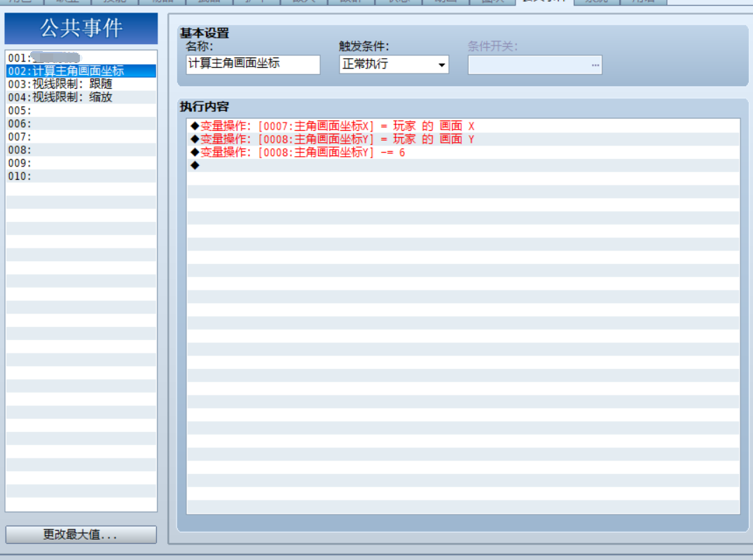Select common event 004 视线限制：缩放
Image resolution: width=753 pixels, height=560 pixels.
(81, 97)
